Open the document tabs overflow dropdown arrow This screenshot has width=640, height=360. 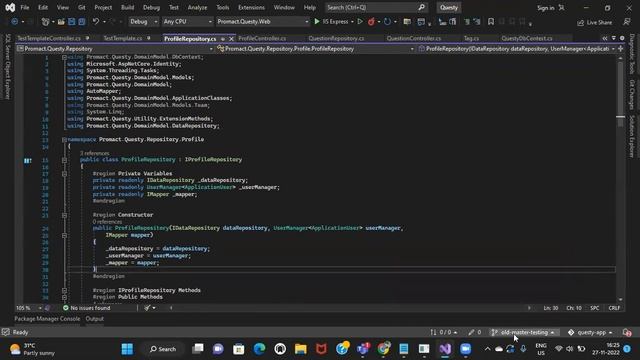[613, 38]
